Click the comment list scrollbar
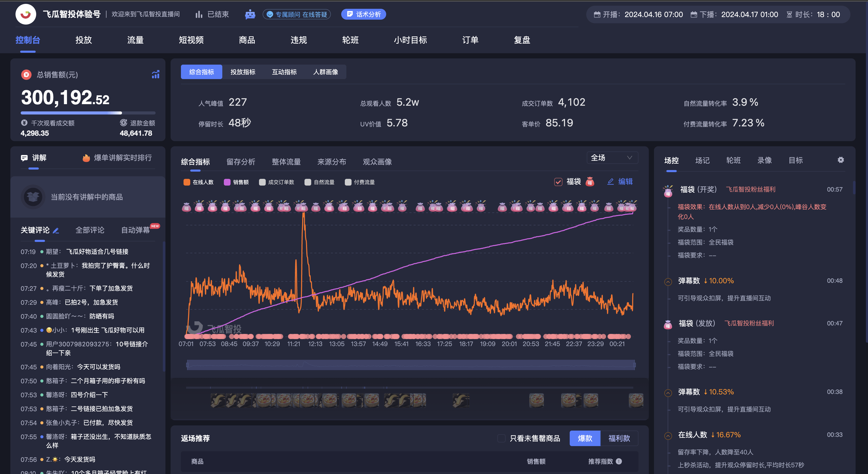868x474 pixels. pos(164,306)
